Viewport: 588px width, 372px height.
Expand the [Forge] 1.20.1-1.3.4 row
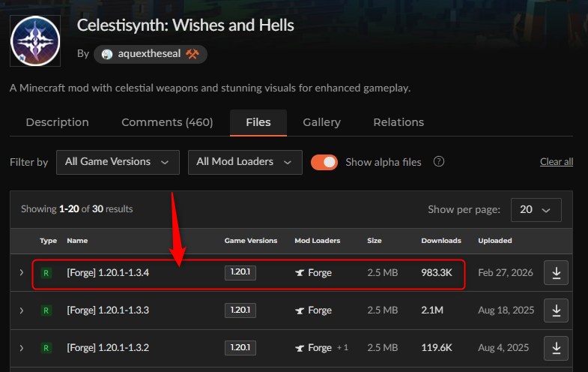[x=22, y=272]
